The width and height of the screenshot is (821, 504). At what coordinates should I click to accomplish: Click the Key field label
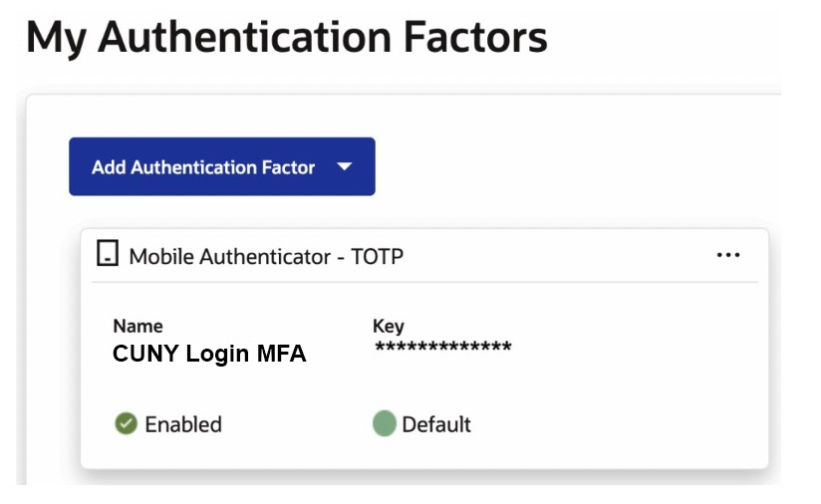[388, 326]
